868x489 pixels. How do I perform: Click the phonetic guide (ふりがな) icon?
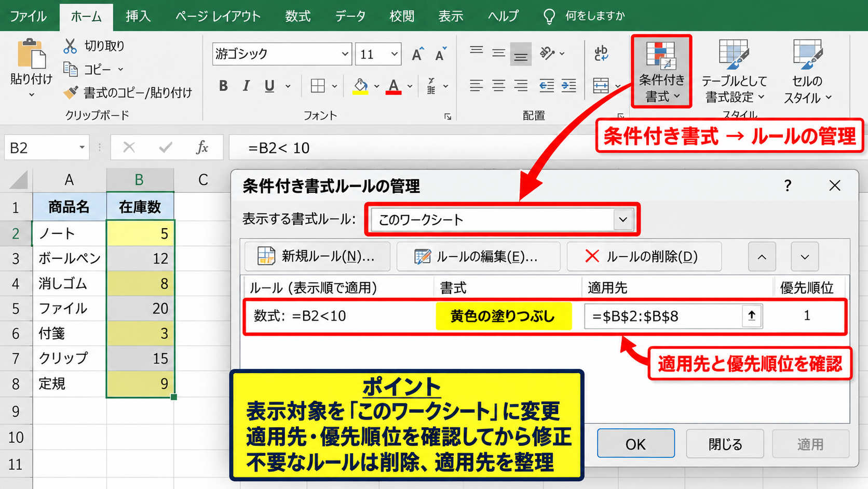431,86
